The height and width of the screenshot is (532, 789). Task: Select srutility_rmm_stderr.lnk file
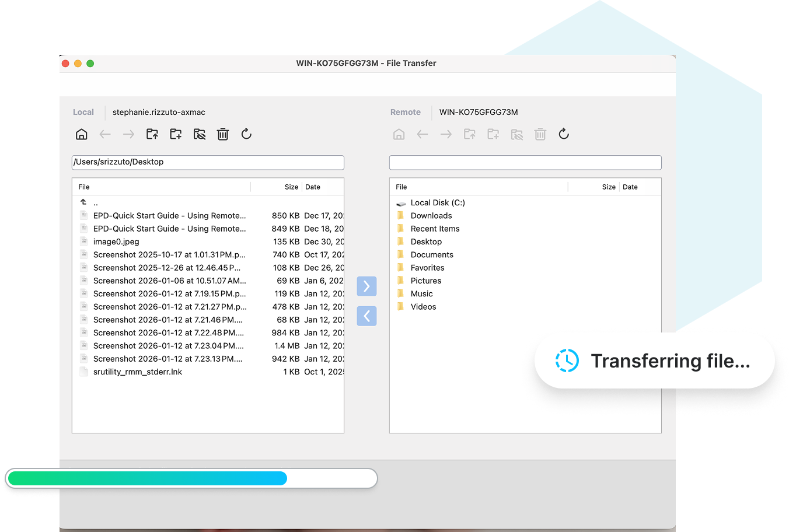pos(138,372)
